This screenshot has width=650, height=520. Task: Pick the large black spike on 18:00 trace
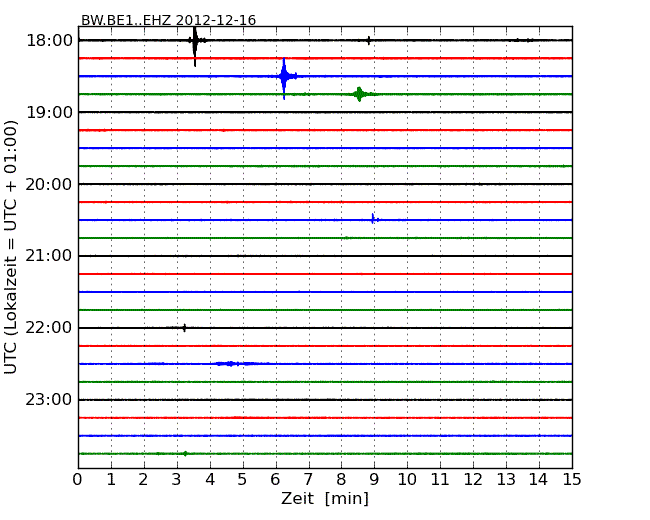pyautogui.click(x=195, y=46)
